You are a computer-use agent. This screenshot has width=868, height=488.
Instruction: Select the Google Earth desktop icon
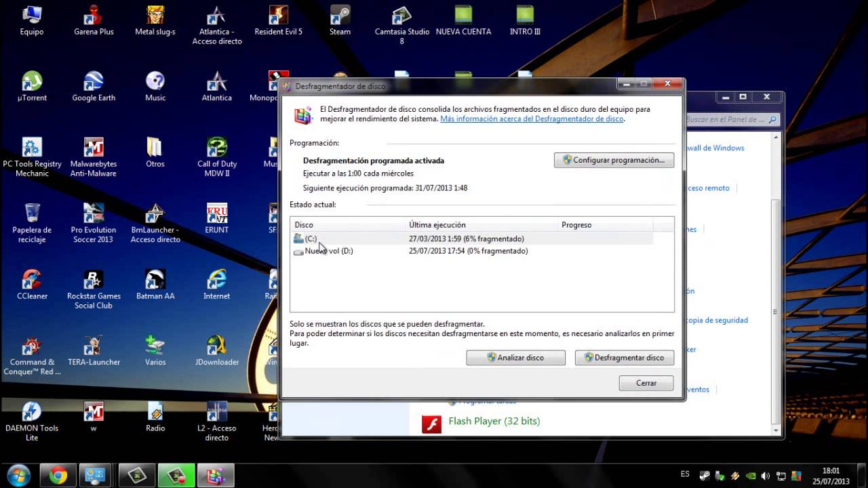pyautogui.click(x=94, y=86)
